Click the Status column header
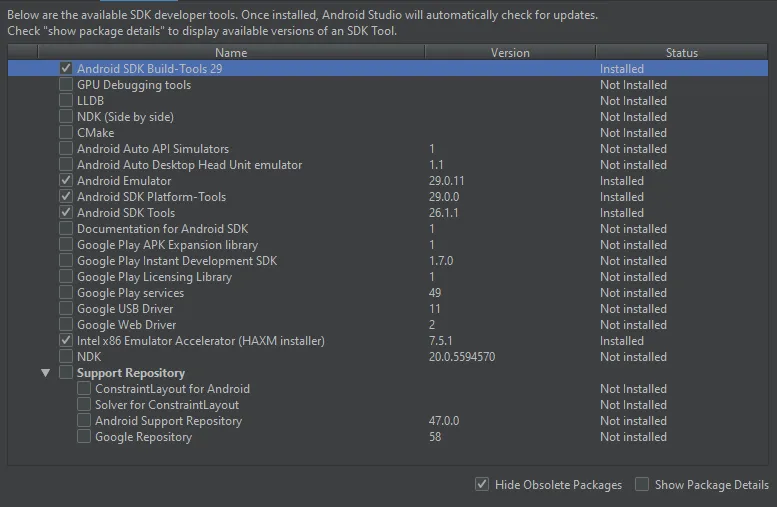The image size is (777, 507). (681, 53)
